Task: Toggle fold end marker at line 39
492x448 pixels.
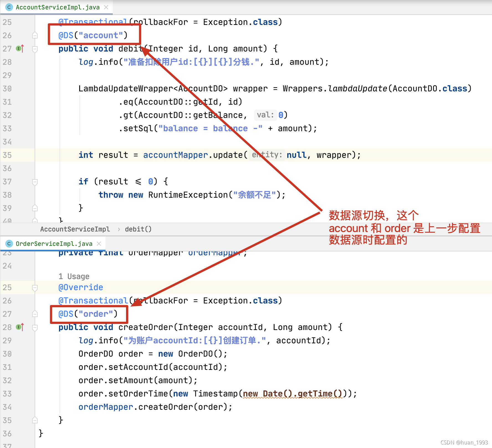Action: coord(35,208)
